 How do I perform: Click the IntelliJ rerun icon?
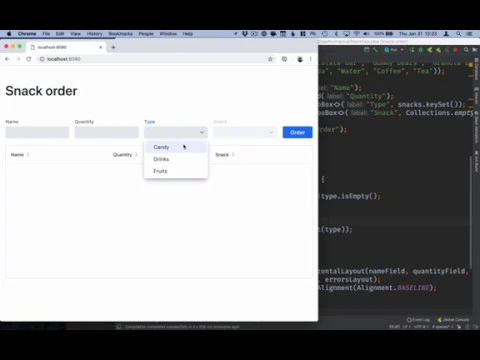pyautogui.click(x=412, y=50)
